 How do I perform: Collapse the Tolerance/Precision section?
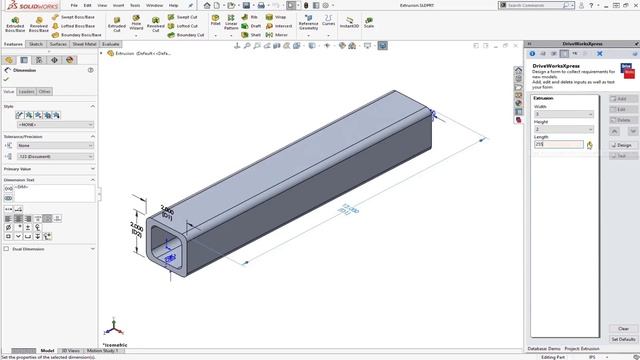point(93,136)
